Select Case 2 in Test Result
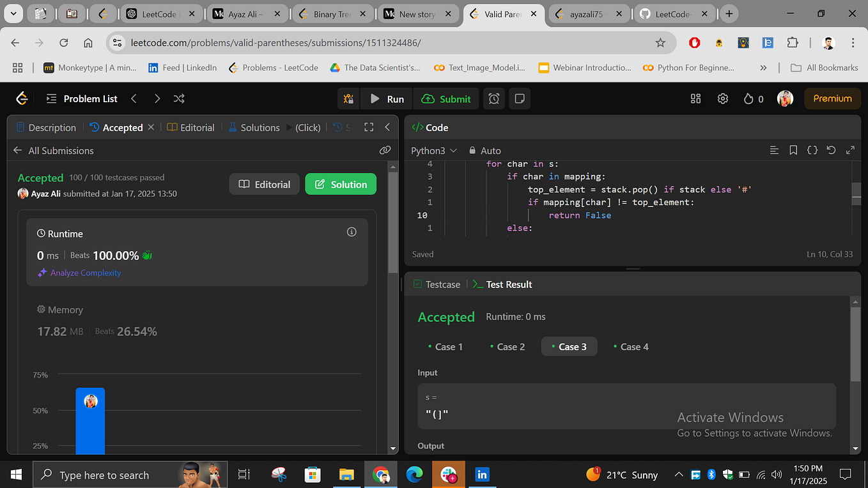This screenshot has height=488, width=868. (508, 346)
